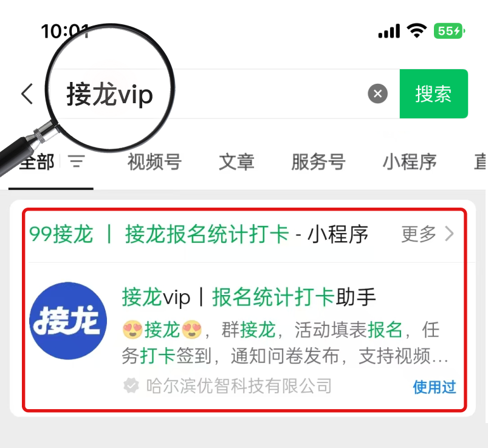The image size is (488, 448).
Task: Tap the blue 接龙 mini program logo
Action: [x=68, y=321]
